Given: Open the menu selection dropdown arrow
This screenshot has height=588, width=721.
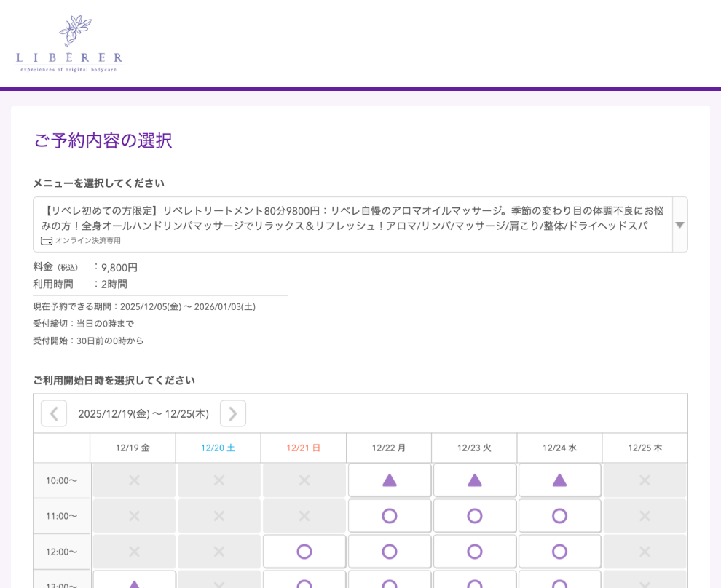Looking at the screenshot, I should coord(679,225).
